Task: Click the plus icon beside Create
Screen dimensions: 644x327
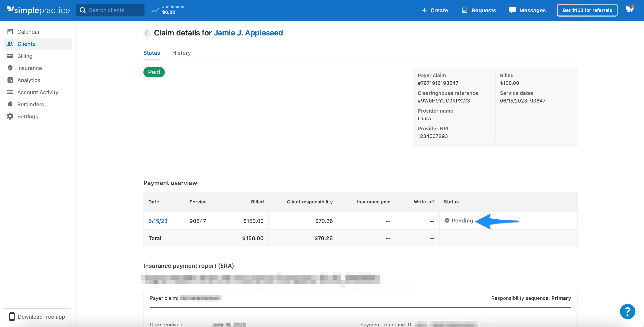Action: tap(424, 10)
